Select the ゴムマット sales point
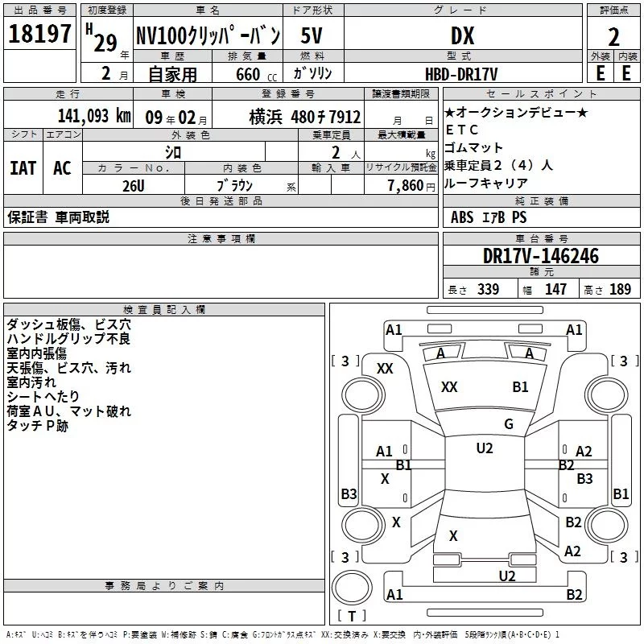 coord(473,147)
